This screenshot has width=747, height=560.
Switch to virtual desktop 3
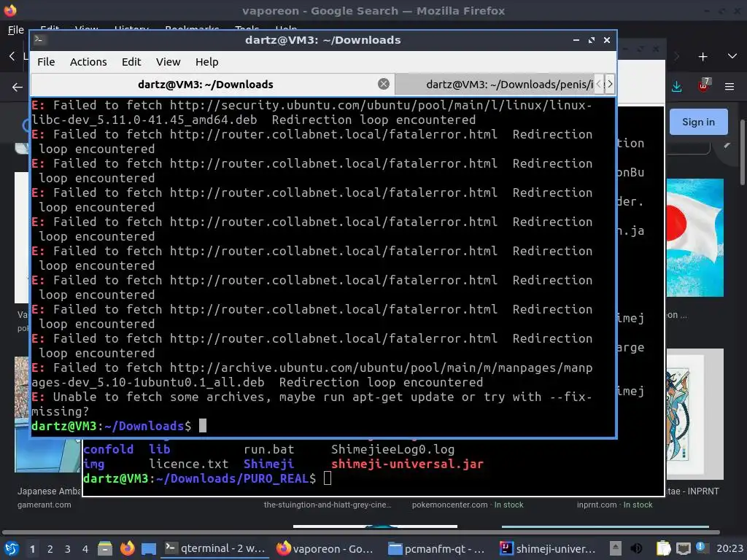(x=68, y=549)
